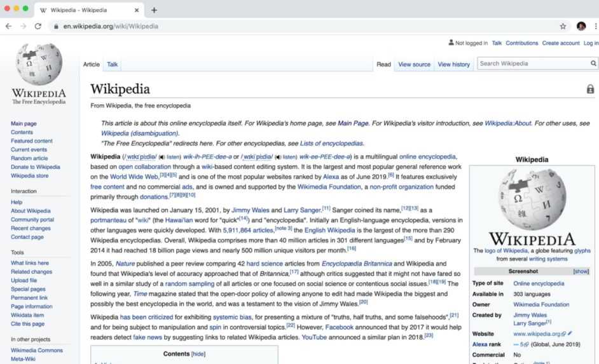Click the Log in link
Viewport: 599px width, 364px height.
pyautogui.click(x=591, y=43)
